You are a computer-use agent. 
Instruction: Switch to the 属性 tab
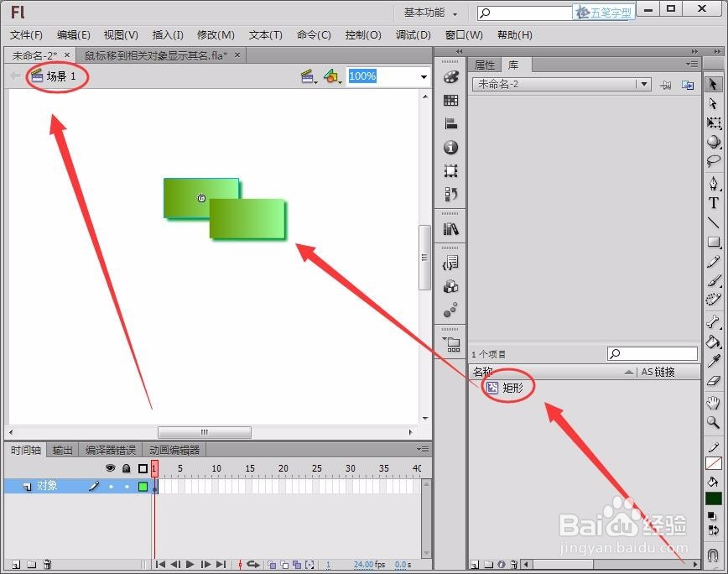point(485,65)
